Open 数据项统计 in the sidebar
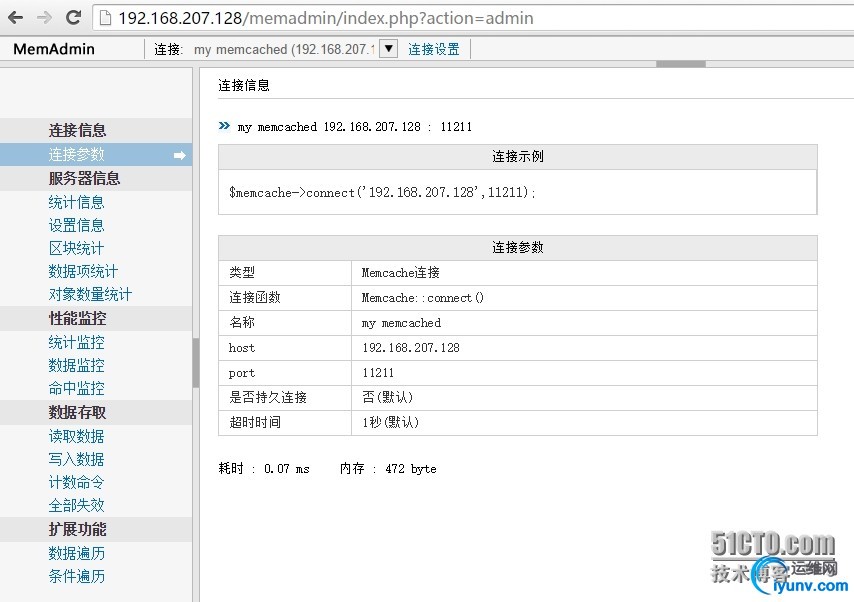The image size is (854, 602). point(83,271)
